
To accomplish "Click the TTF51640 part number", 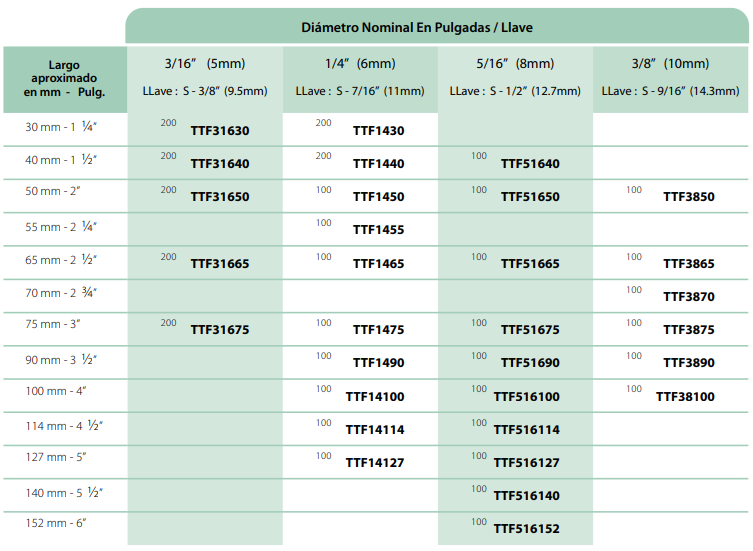I will pos(530,164).
